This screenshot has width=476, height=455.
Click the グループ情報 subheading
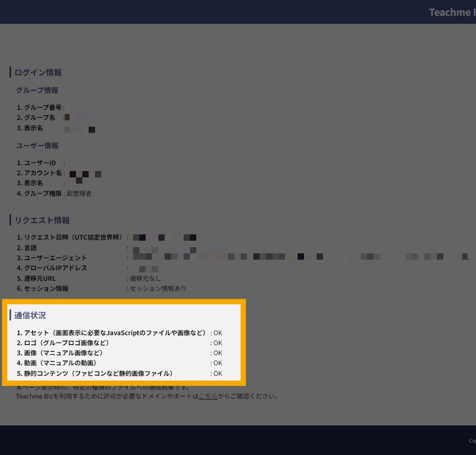pyautogui.click(x=37, y=90)
